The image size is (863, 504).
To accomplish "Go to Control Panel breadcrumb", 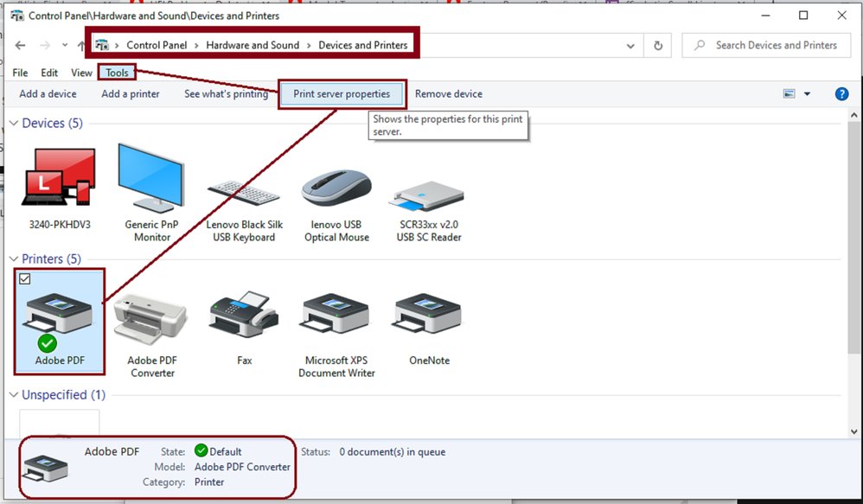I will pyautogui.click(x=157, y=45).
